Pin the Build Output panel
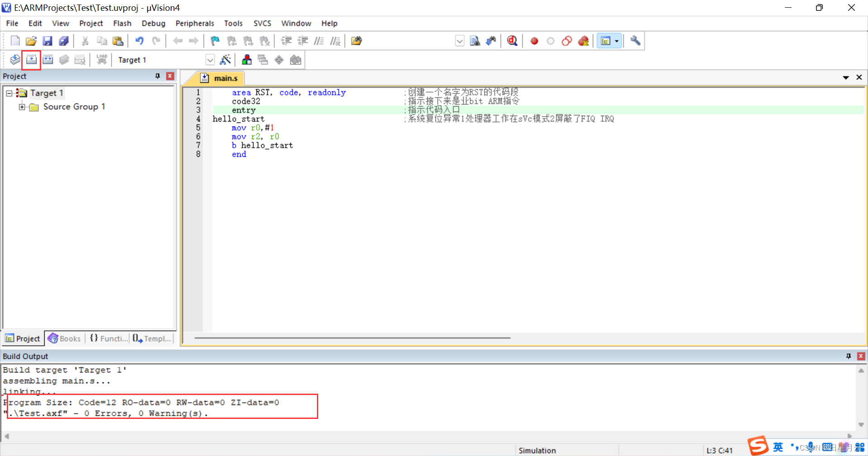 [849, 356]
